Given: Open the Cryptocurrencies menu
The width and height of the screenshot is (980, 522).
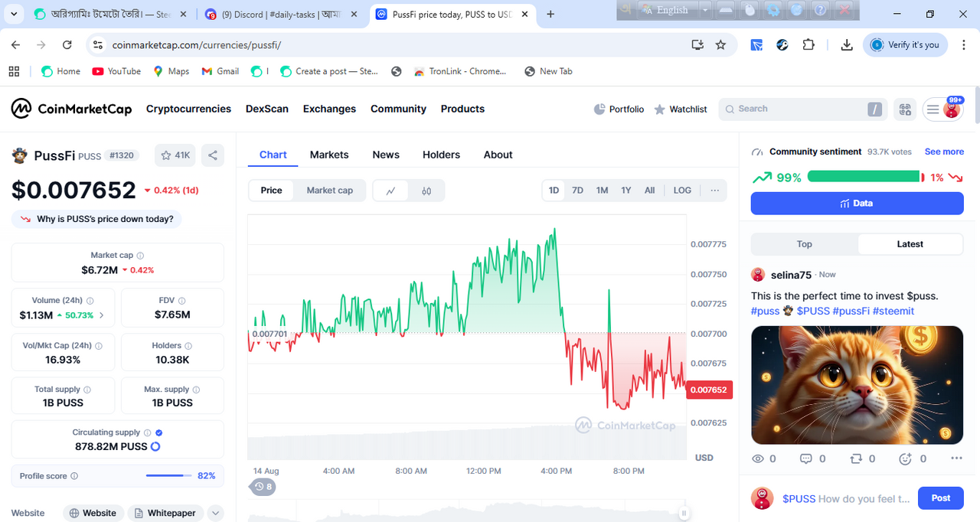Looking at the screenshot, I should coord(188,109).
